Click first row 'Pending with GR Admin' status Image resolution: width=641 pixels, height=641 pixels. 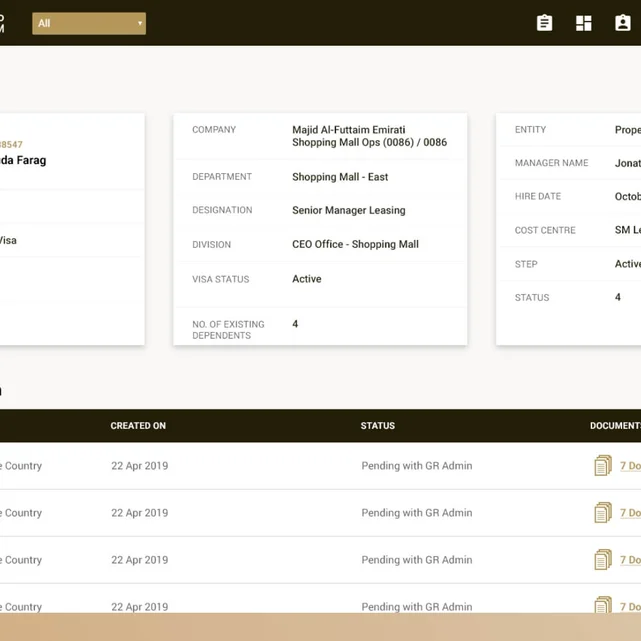point(417,466)
